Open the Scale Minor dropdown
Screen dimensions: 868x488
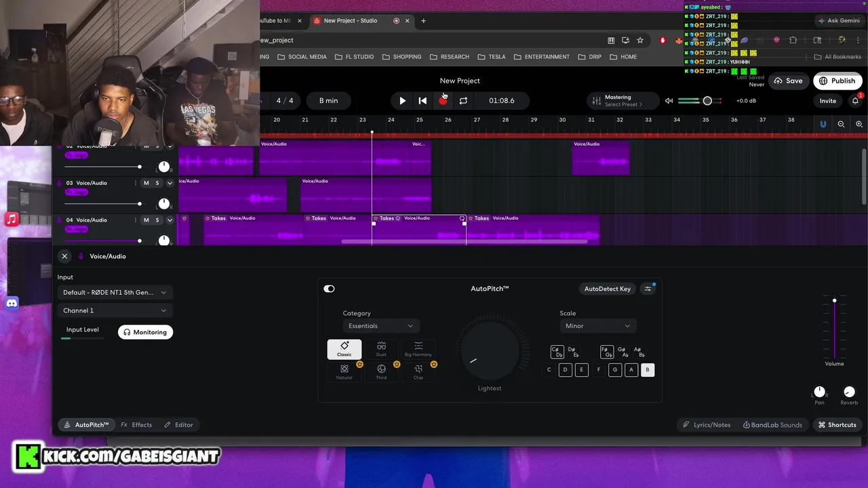click(x=598, y=326)
